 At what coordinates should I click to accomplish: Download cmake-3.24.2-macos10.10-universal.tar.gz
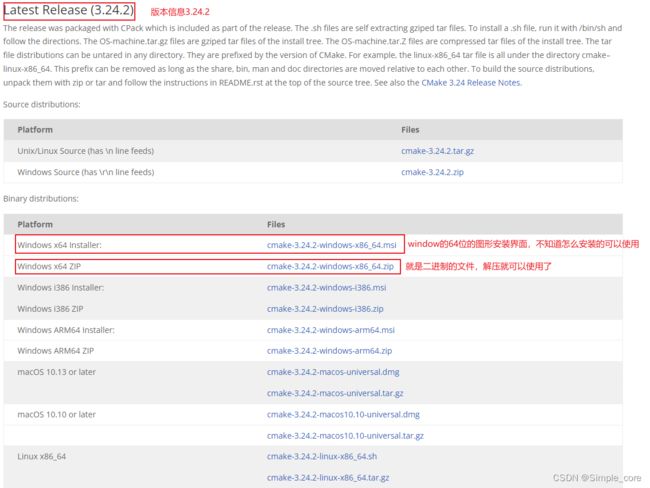[x=345, y=436]
